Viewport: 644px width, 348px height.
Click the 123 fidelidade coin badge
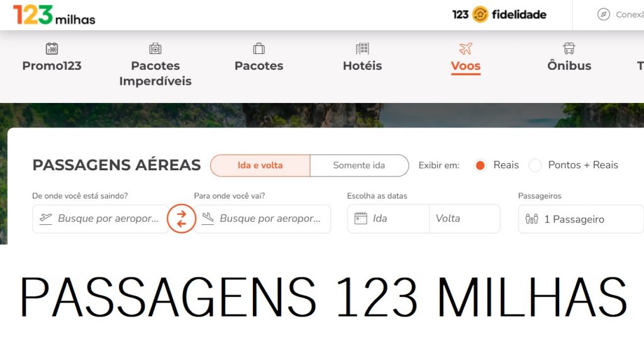tap(480, 14)
